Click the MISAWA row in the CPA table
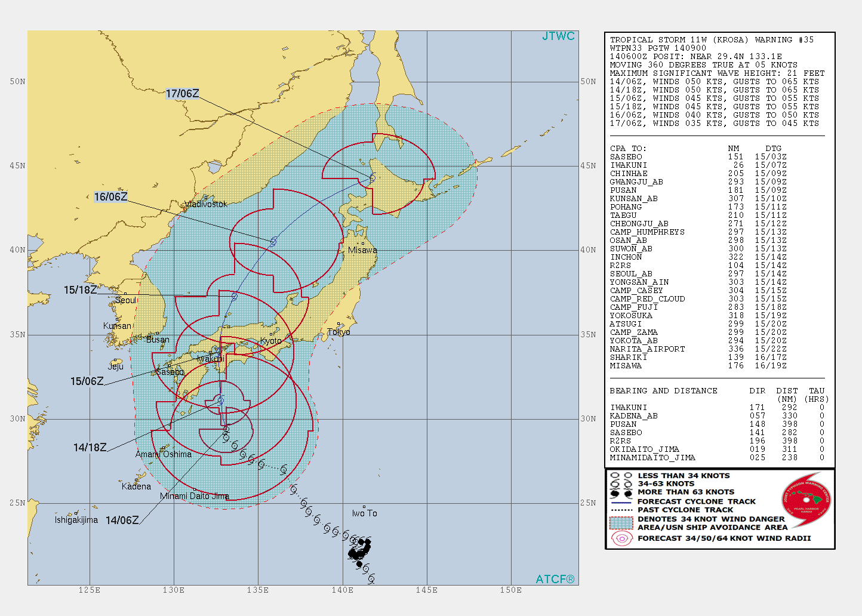The image size is (862, 616). [x=698, y=366]
